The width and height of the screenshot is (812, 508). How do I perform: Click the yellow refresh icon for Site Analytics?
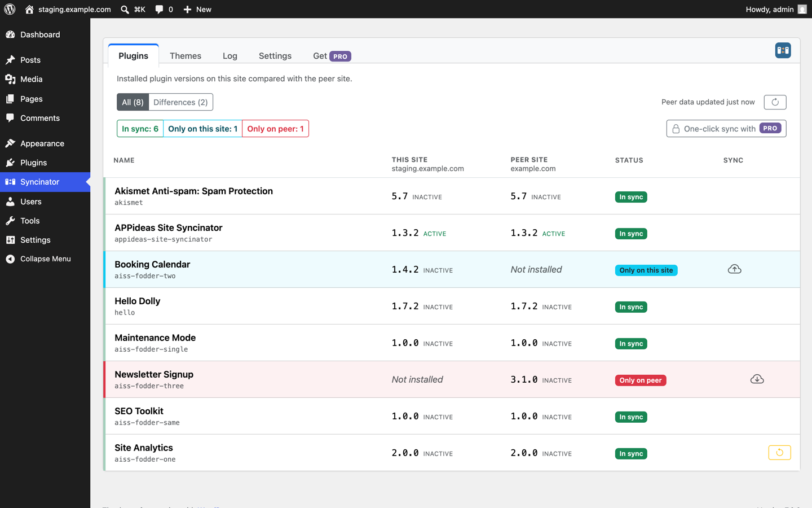click(779, 453)
